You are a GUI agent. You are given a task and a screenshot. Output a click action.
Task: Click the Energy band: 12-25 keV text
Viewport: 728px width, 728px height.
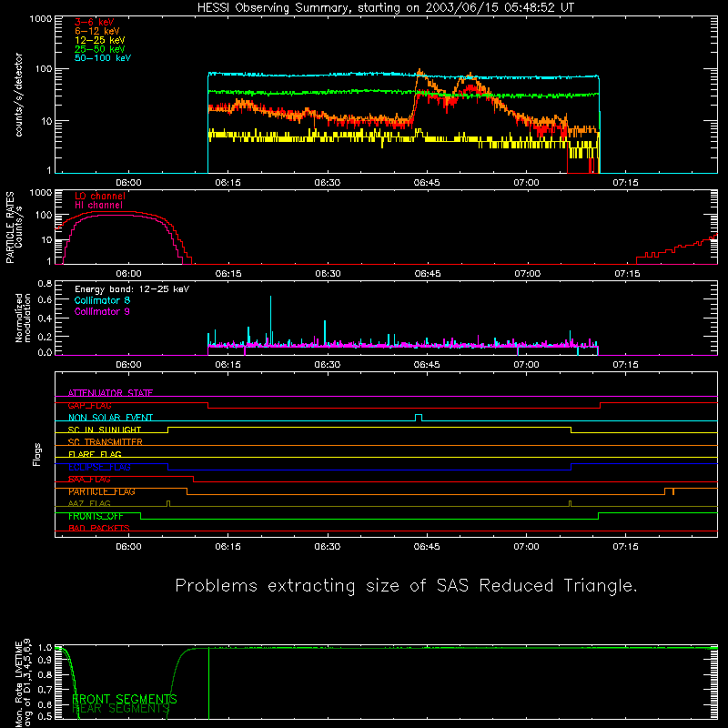click(x=132, y=289)
